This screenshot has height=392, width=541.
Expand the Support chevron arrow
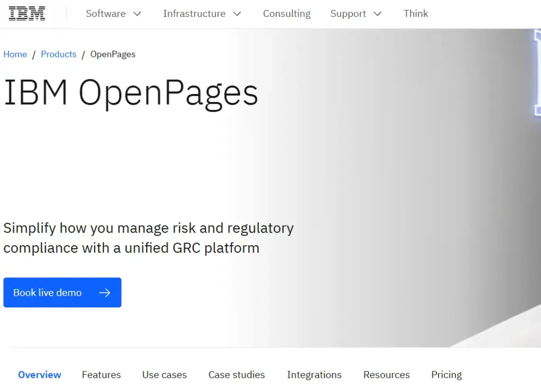377,14
